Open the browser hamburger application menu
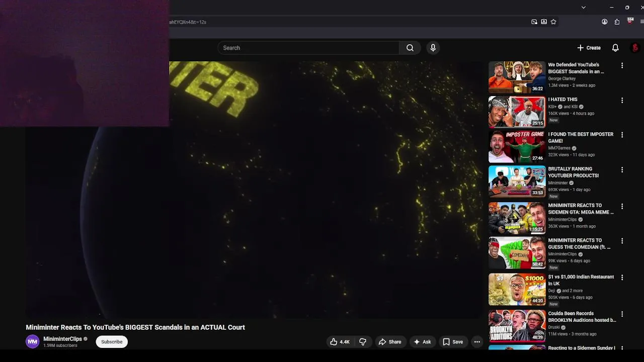The image size is (644, 362). click(x=641, y=22)
